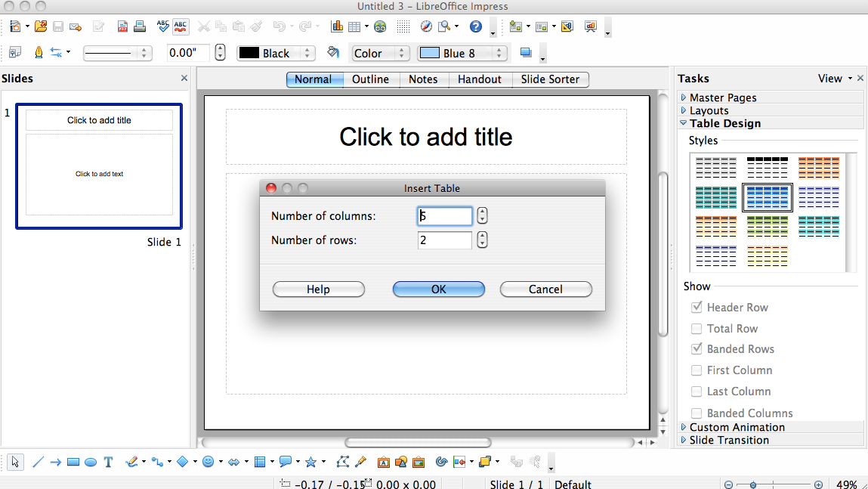Image resolution: width=868 pixels, height=489 pixels.
Task: Open the Navigator compass icon
Action: click(426, 26)
